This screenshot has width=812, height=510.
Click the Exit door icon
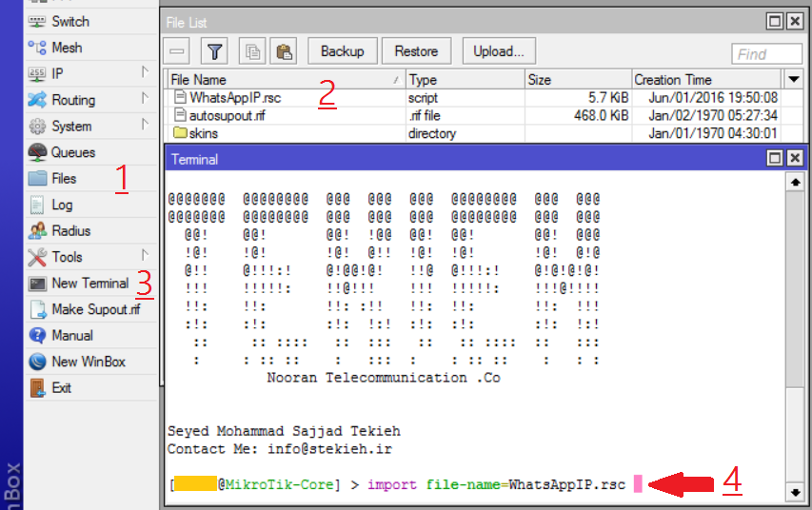point(37,388)
